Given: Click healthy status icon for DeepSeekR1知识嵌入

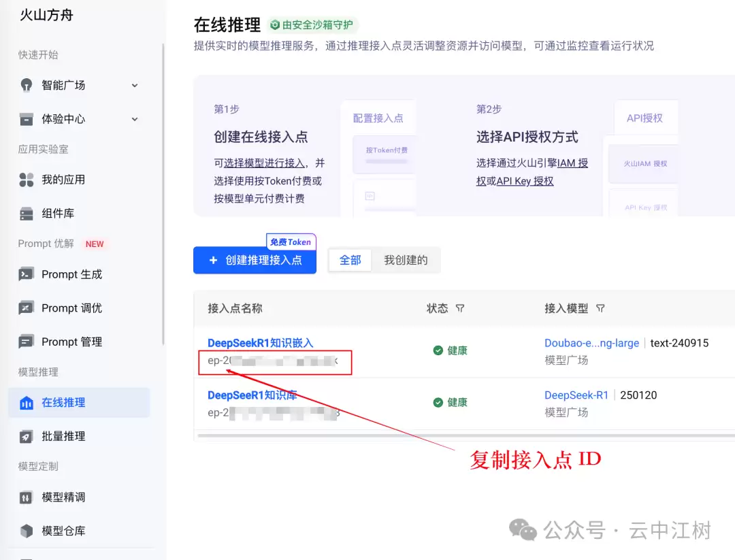Looking at the screenshot, I should click(x=438, y=350).
